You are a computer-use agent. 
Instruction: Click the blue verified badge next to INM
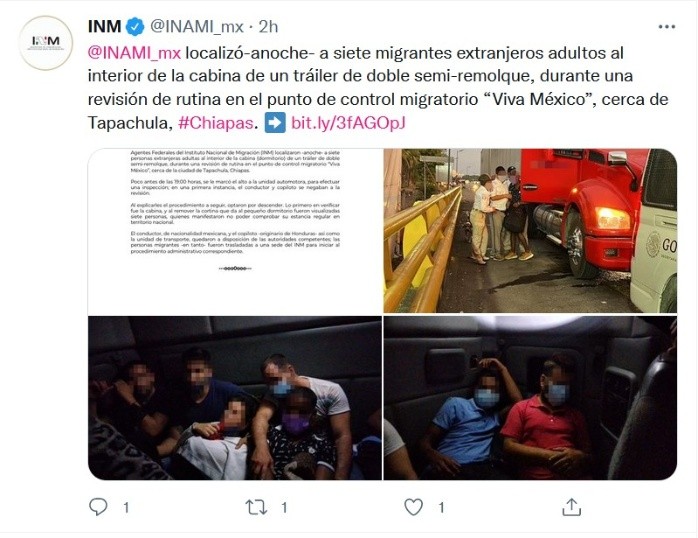pyautogui.click(x=135, y=27)
